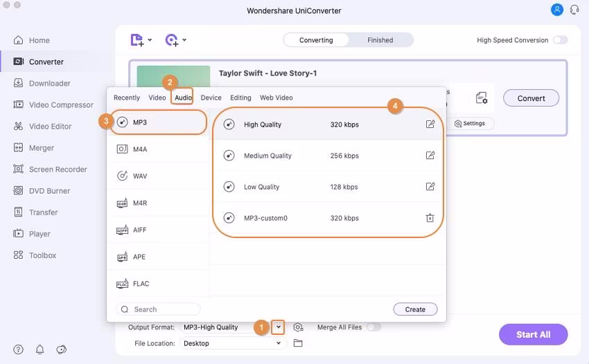Expand the Output Format dropdown arrow

click(278, 327)
